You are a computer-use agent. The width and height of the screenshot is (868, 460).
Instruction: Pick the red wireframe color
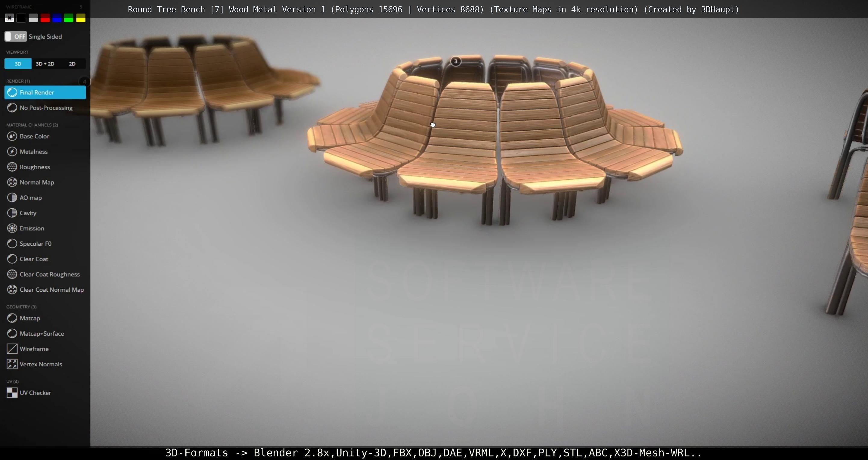45,18
